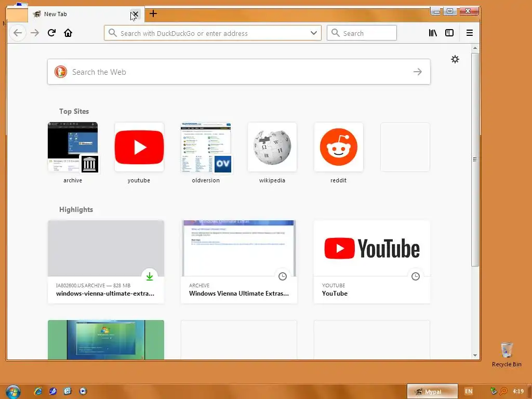Select the Mypal taskbar button
The image size is (532, 399).
(432, 391)
